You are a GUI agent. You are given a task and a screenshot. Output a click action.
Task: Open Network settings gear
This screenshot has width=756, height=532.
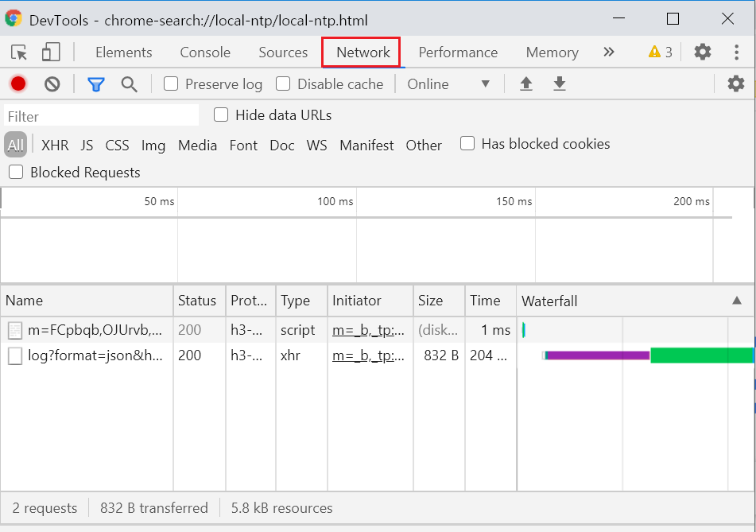click(736, 84)
